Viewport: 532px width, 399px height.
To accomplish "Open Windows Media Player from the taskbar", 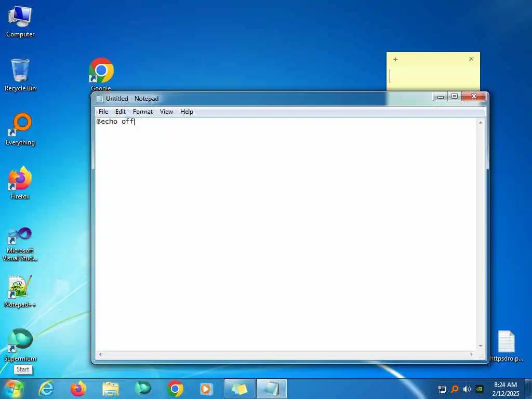I will pyautogui.click(x=207, y=389).
